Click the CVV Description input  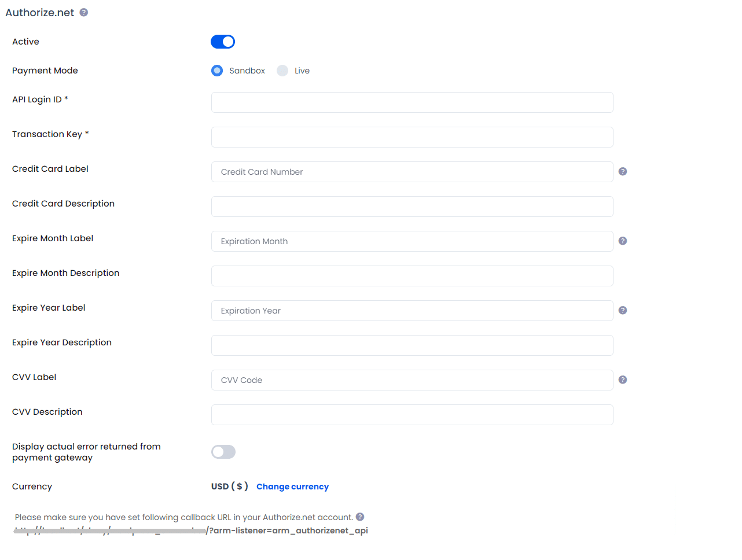tap(412, 415)
